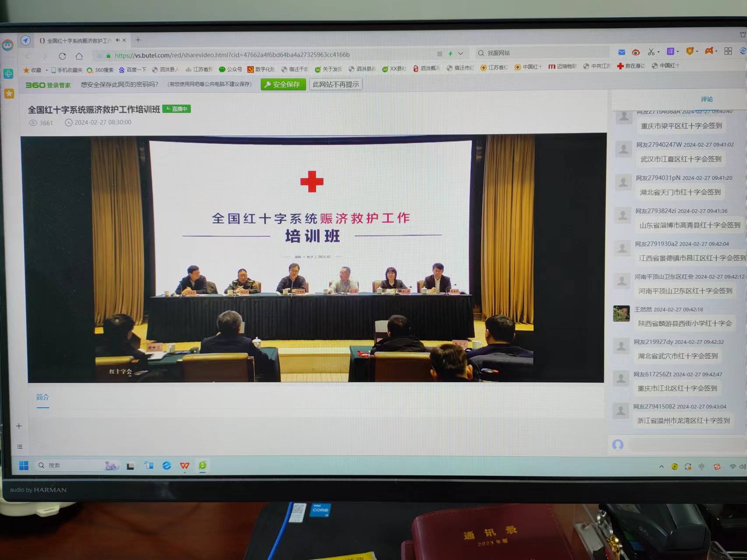747x560 pixels.
Task: Switch to the 简介 tab
Action: point(42,397)
